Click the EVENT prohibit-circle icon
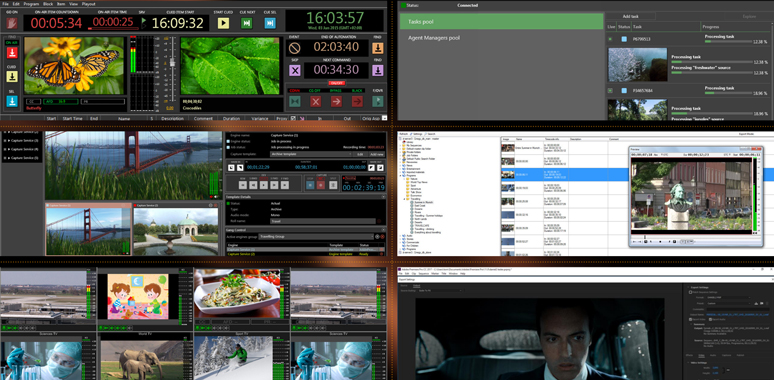Screen dimensions: 774x380 295,48
